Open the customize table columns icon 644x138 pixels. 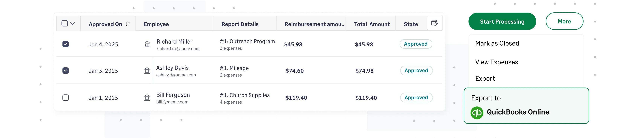(434, 23)
